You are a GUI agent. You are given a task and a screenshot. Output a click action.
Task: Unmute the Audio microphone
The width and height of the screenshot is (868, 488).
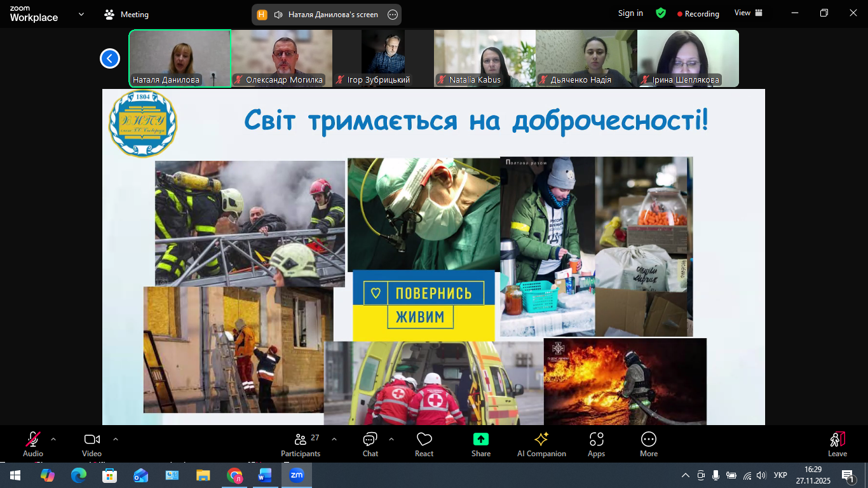[33, 444]
